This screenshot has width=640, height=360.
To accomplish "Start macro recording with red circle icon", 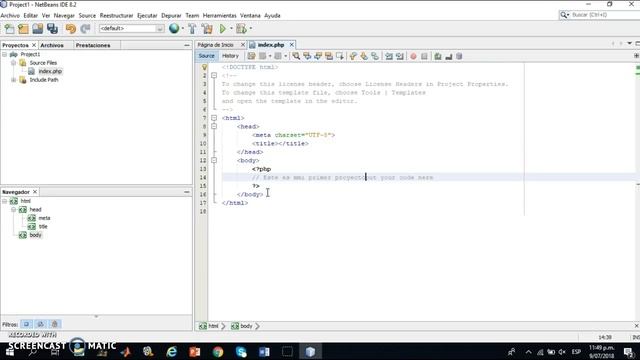I will [413, 56].
